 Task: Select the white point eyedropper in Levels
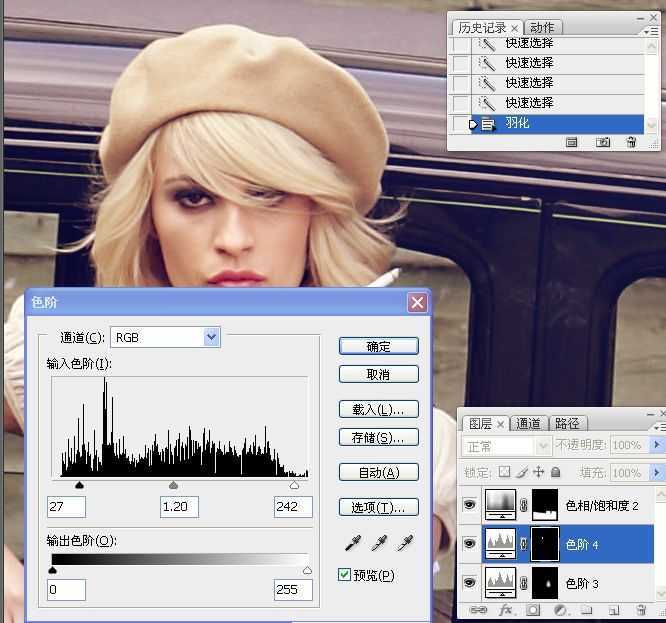405,543
